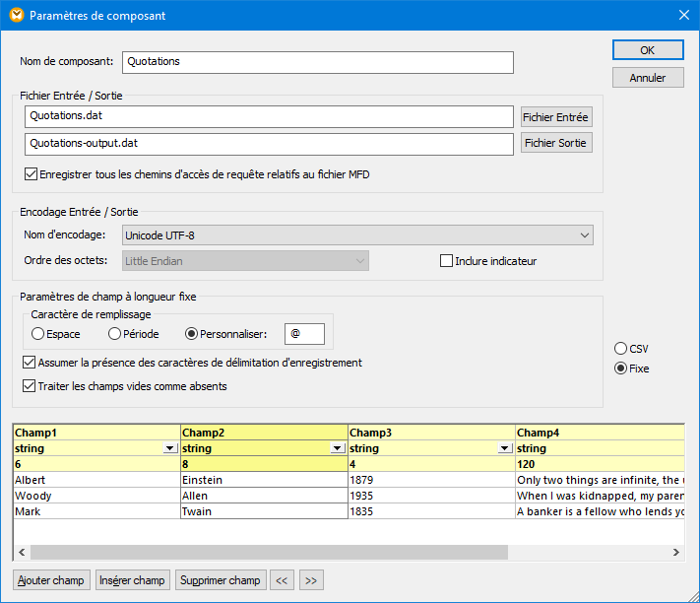
Task: Select the 'Espace' fill character option
Action: click(x=38, y=335)
